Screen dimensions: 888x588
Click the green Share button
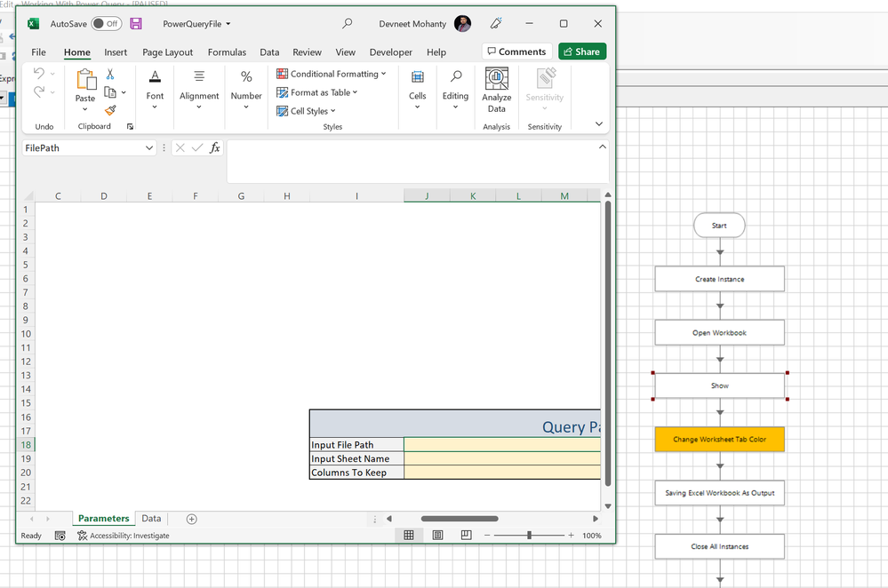[582, 52]
